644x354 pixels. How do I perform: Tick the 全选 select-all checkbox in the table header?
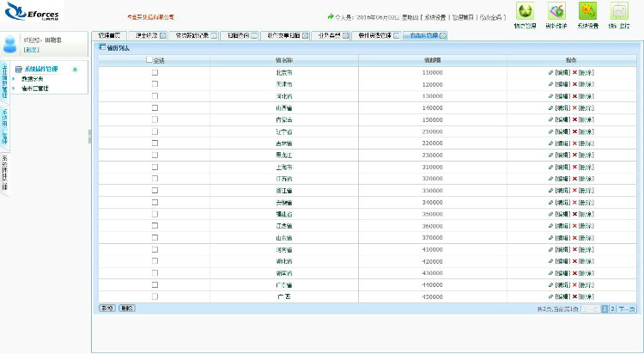point(149,60)
